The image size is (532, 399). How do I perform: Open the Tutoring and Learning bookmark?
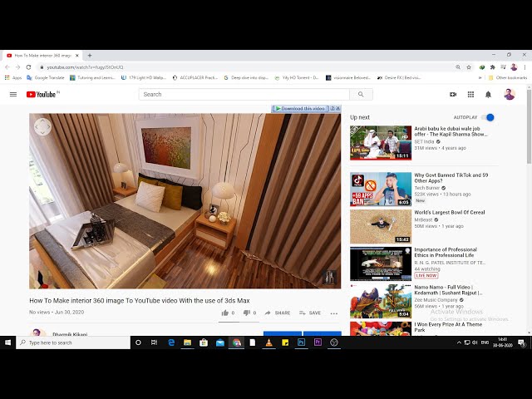coord(92,77)
